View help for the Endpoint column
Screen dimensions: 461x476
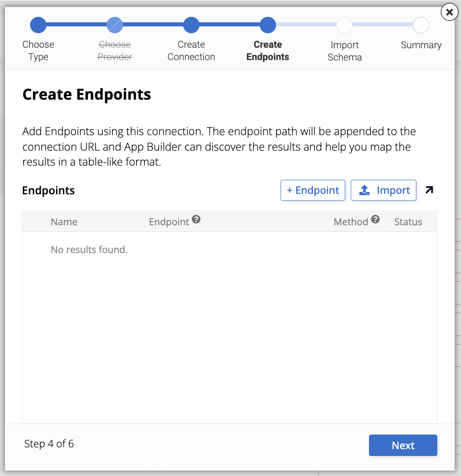[196, 219]
